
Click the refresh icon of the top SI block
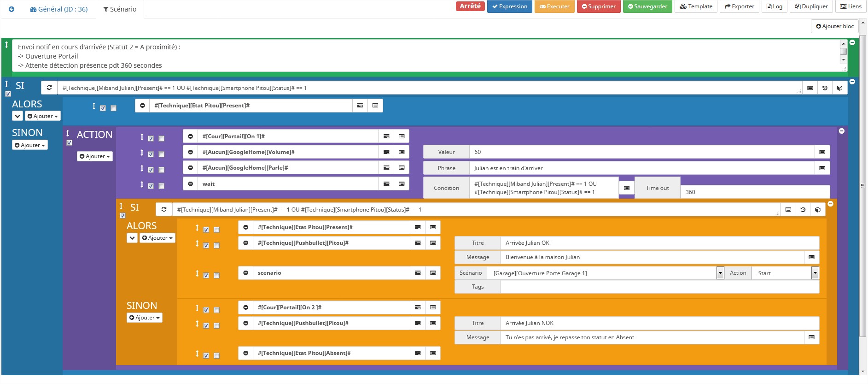(x=49, y=88)
